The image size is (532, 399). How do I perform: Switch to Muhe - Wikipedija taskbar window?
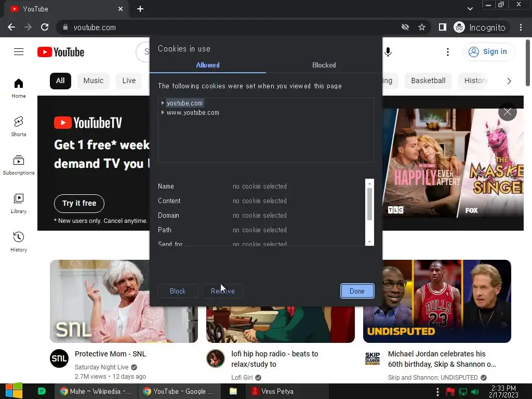point(96,391)
